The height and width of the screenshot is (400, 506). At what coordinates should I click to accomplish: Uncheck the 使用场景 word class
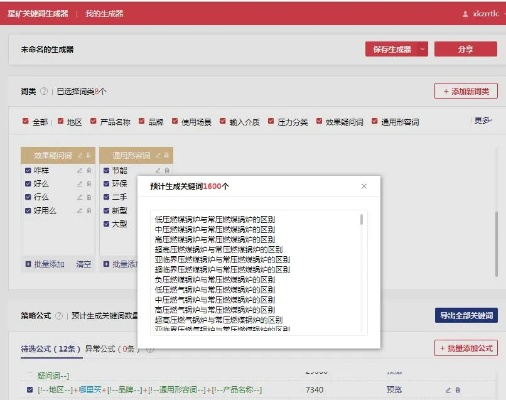tap(175, 121)
